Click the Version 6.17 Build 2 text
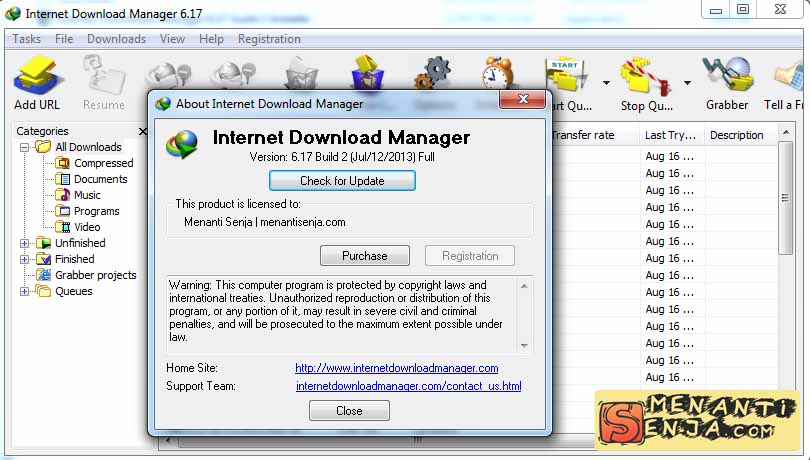810x460 pixels. pos(342,157)
